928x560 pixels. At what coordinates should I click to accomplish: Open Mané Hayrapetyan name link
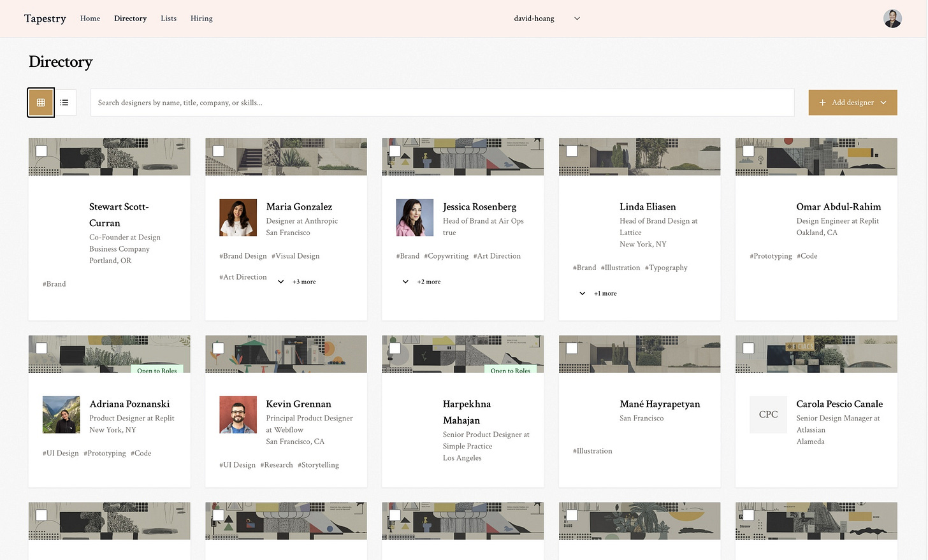point(660,404)
